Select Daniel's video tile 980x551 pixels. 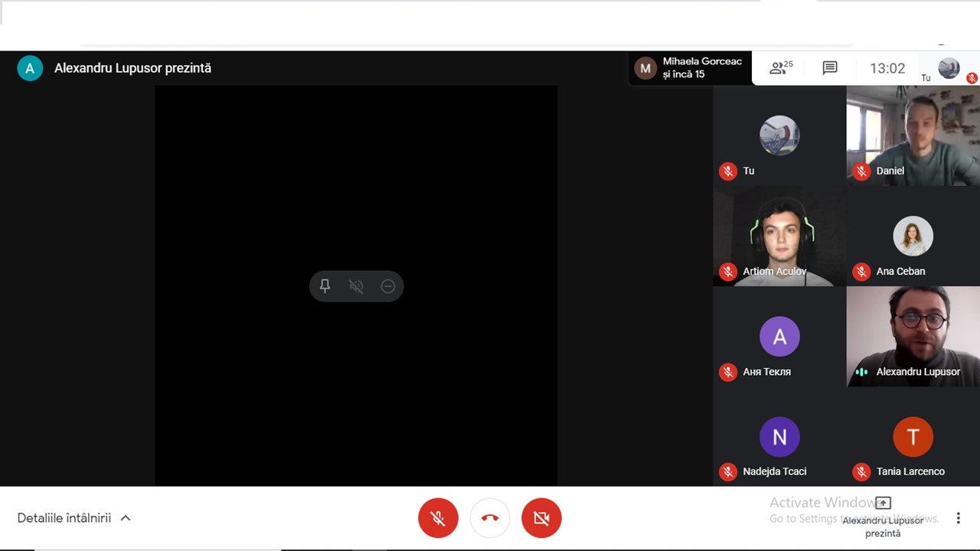point(913,135)
